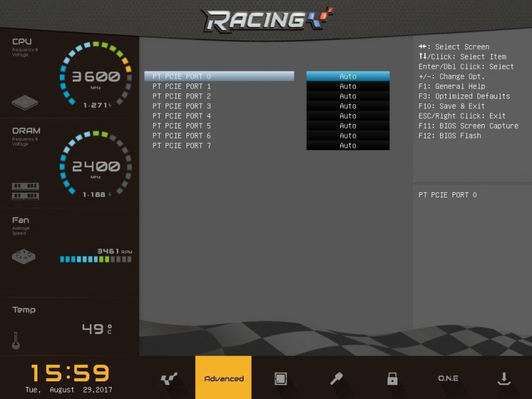The image size is (532, 399).
Task: Open the Auto value for PT PCIE PORT 0
Action: pos(347,76)
